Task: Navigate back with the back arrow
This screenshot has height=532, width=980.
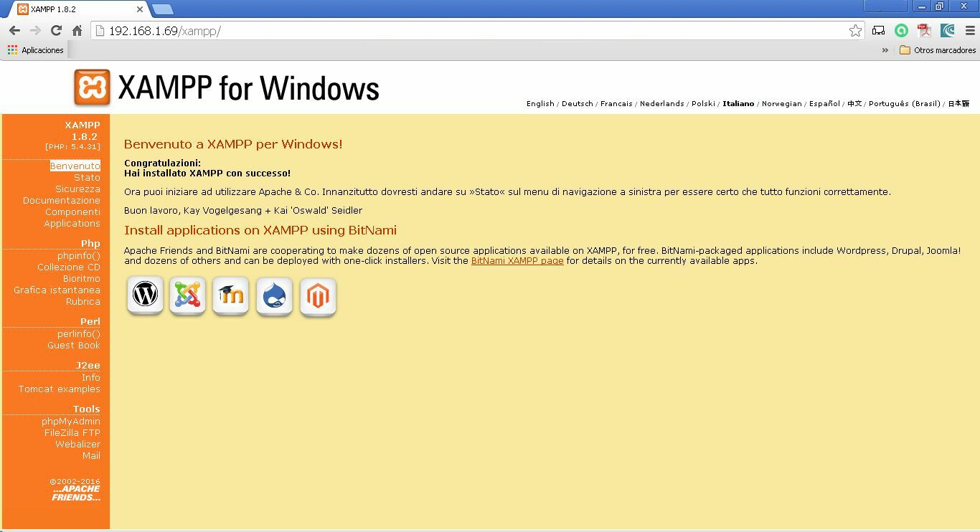Action: (14, 31)
